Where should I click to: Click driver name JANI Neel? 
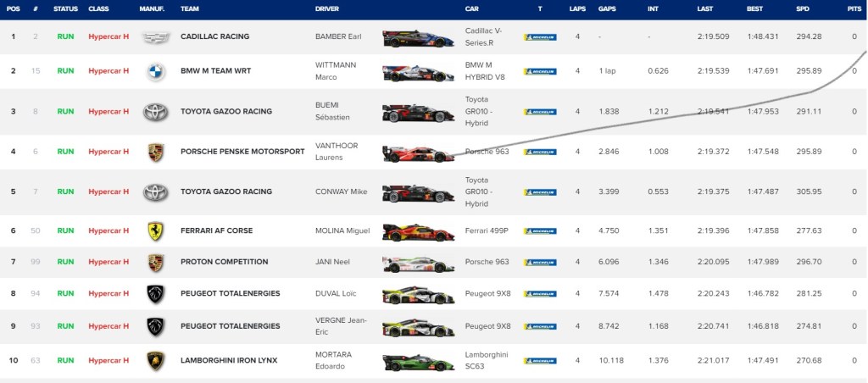(331, 262)
